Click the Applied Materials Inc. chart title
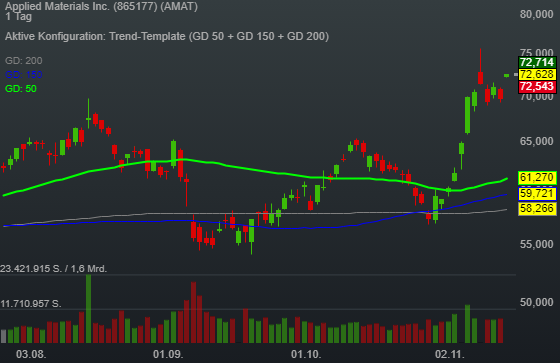The width and height of the screenshot is (560, 363). coord(101,6)
